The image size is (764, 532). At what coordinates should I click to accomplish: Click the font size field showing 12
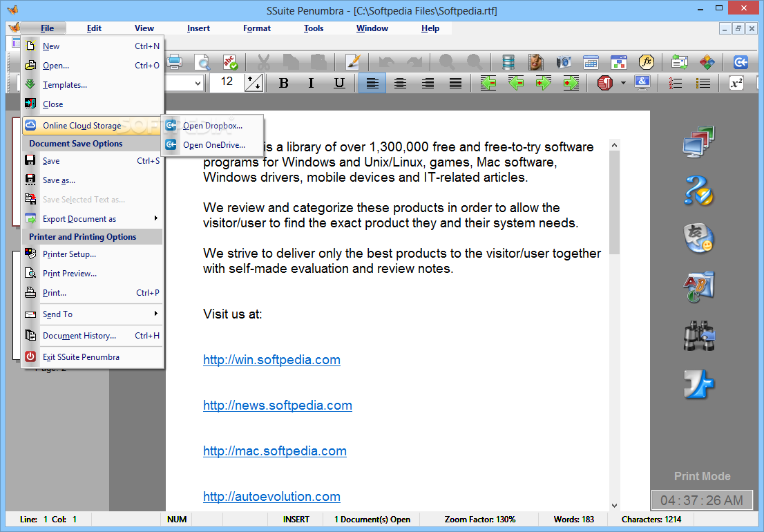point(227,83)
